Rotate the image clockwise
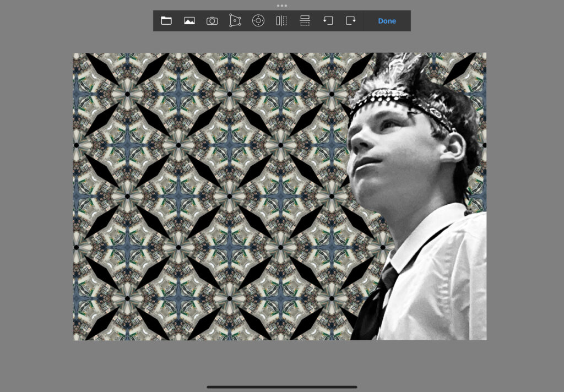The height and width of the screenshot is (392, 564). (x=351, y=21)
